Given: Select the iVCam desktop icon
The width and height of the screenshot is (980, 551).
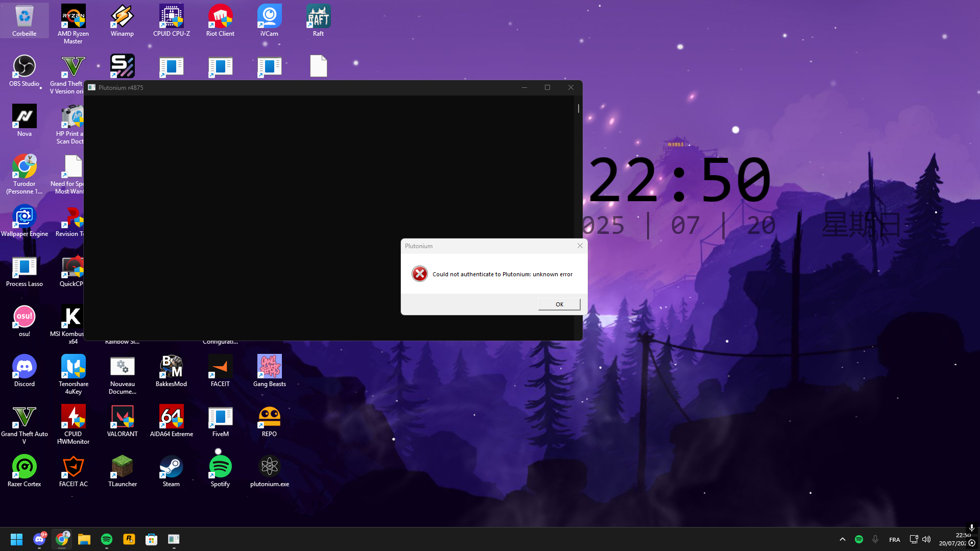Looking at the screenshot, I should click(x=269, y=21).
